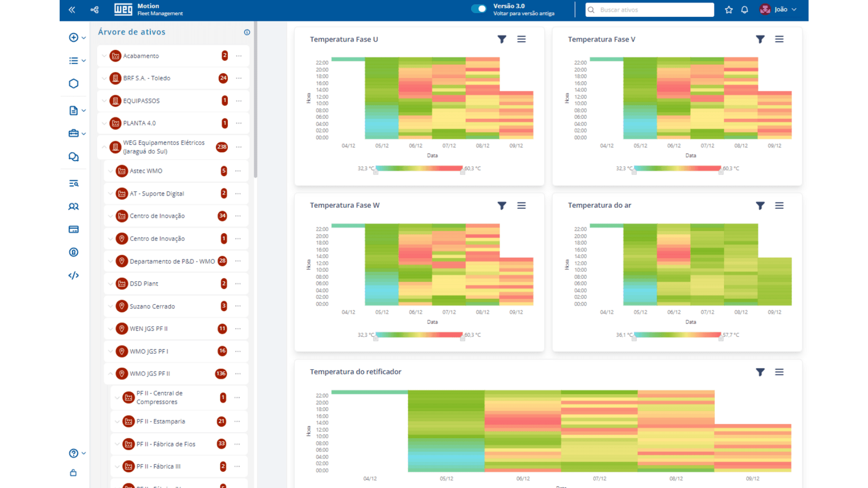
Task: Toggle Versão 3.0 switch
Action: click(478, 9)
